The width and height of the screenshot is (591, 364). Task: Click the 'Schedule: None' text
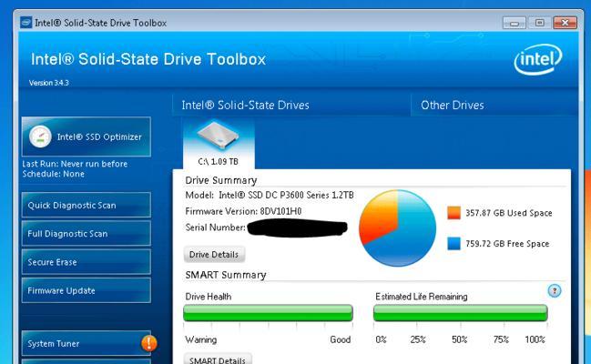tap(53, 174)
